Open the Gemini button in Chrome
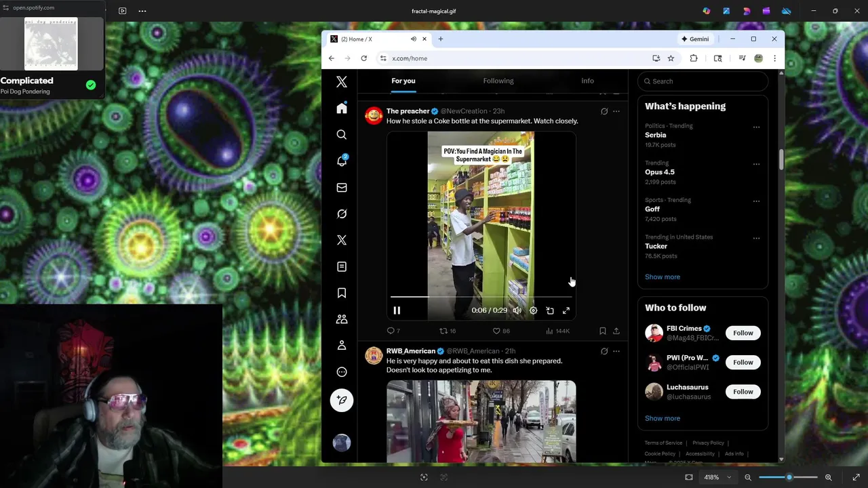This screenshot has width=868, height=488. tap(695, 39)
